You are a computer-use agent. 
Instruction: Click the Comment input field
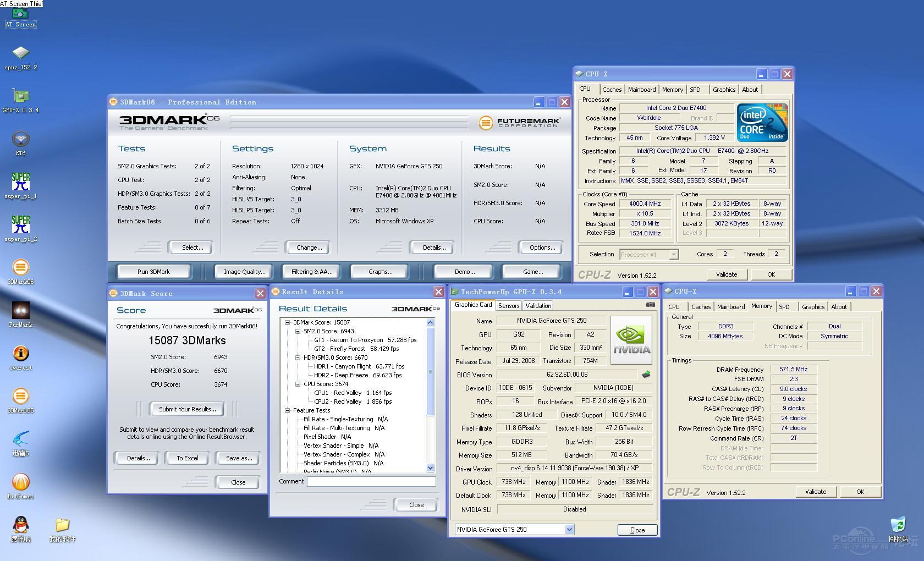tap(371, 482)
